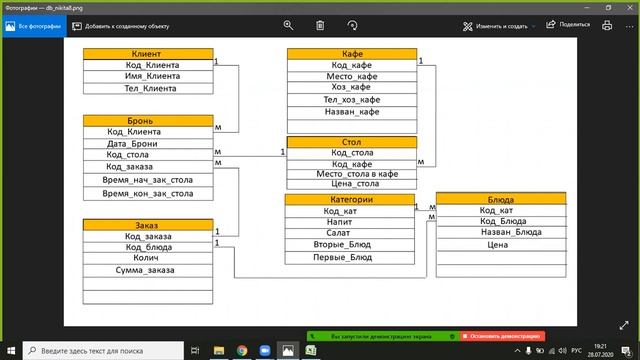The image size is (640, 360).
Task: Click the Салат field
Action: coord(350,233)
